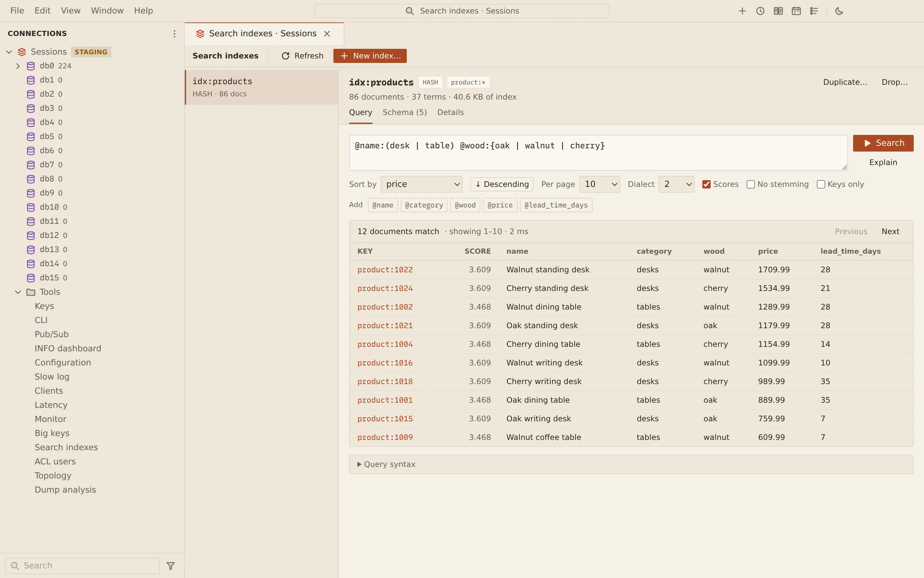Uncheck the Scores checkbox
The image size is (924, 578).
(x=706, y=184)
